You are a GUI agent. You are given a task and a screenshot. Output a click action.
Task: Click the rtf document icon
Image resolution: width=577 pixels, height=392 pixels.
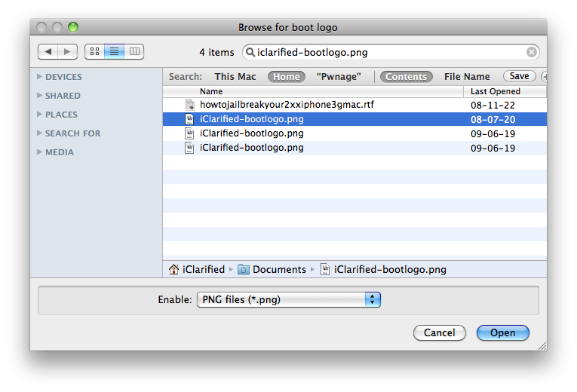point(189,105)
